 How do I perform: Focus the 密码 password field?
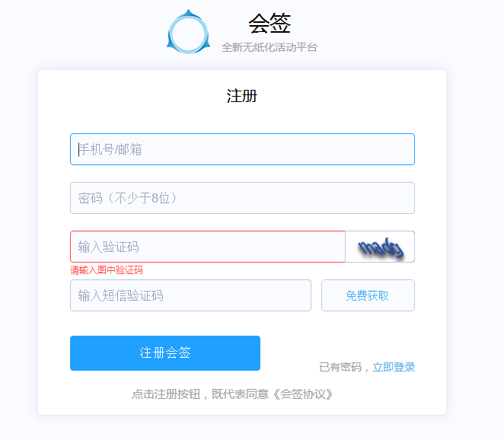(242, 198)
